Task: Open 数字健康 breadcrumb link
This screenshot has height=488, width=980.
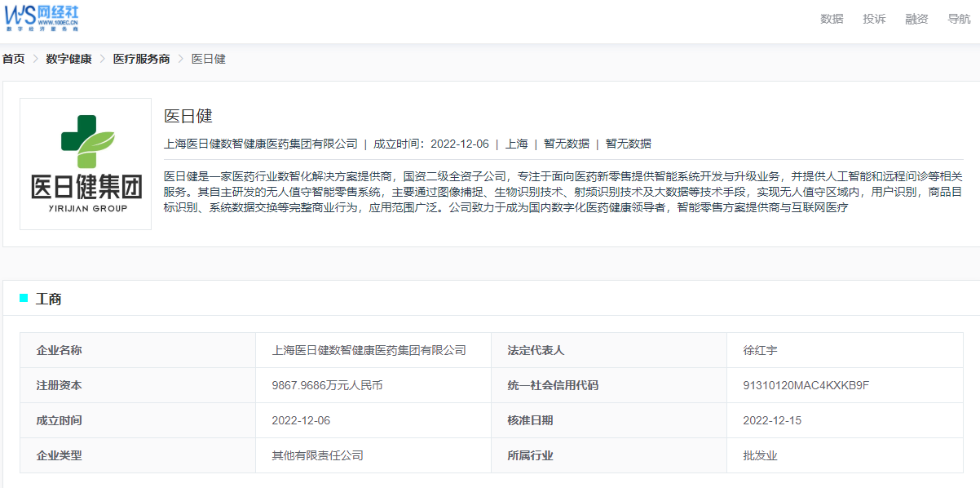Action: coord(68,59)
